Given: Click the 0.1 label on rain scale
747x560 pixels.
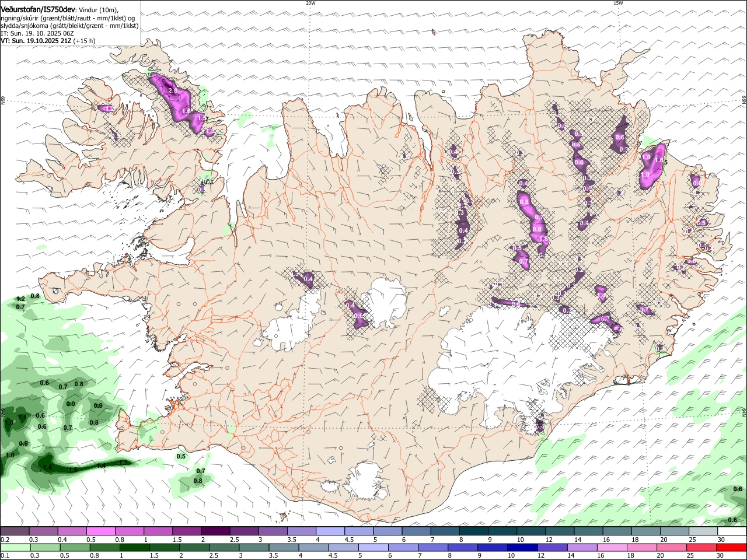Looking at the screenshot, I should pos(5,556).
